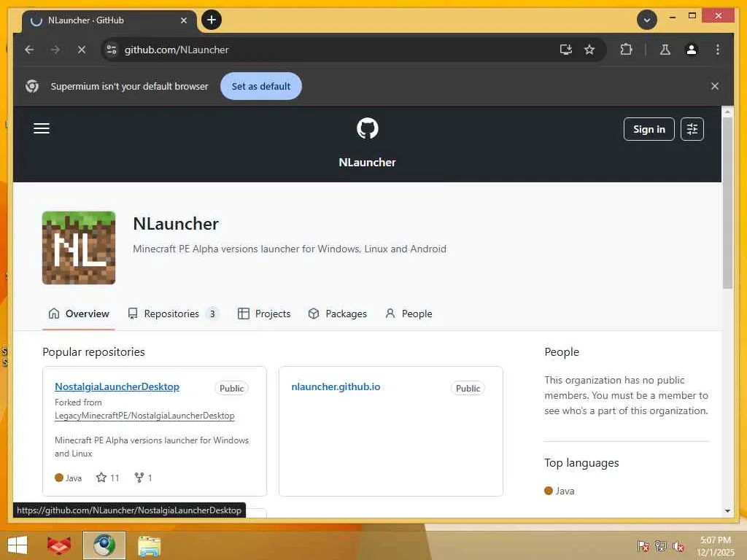Screen dimensions: 747x560
Task: Click the scrollbar down arrow
Action: [x=727, y=511]
